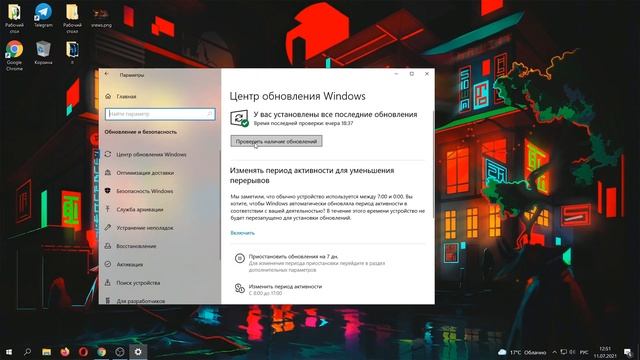Click Изменить период активности option
Viewport: 640px width, 360px height.
pos(285,287)
